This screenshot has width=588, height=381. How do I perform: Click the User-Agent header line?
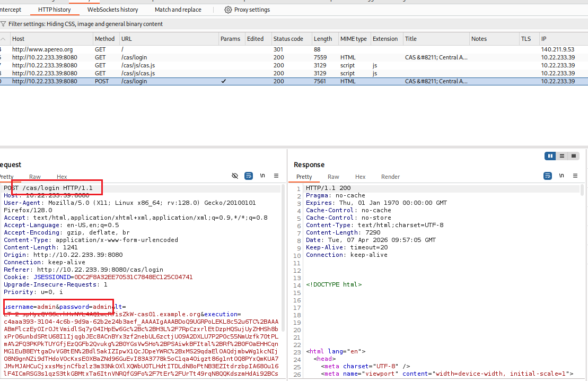(130, 206)
